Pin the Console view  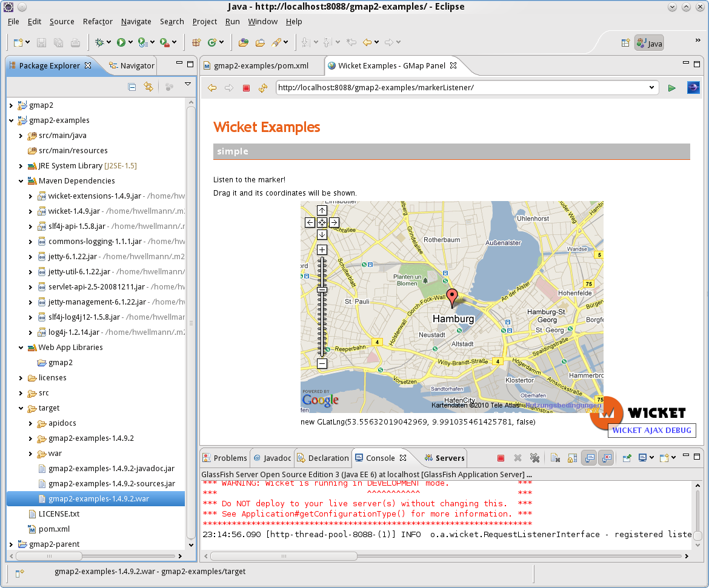(627, 458)
